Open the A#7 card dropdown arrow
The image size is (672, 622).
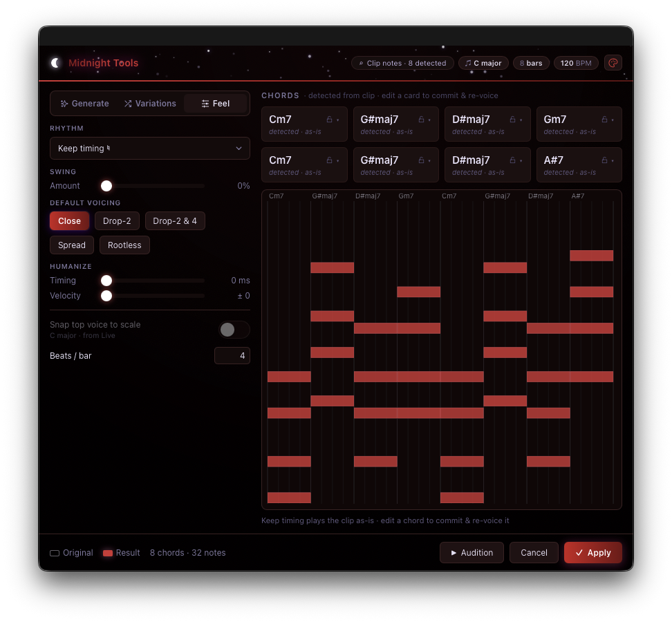[x=613, y=160]
